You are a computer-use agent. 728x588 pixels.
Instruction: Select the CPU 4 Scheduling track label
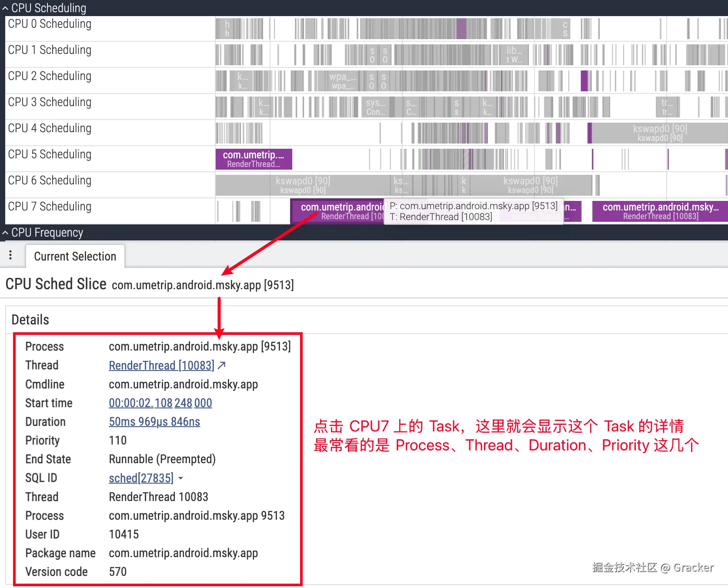[50, 128]
